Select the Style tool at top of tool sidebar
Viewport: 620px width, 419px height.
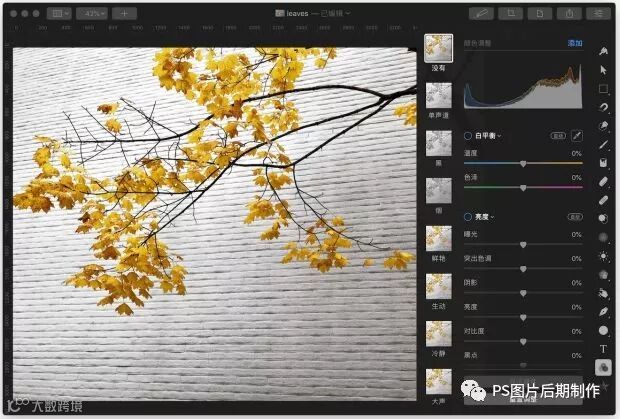pos(603,51)
